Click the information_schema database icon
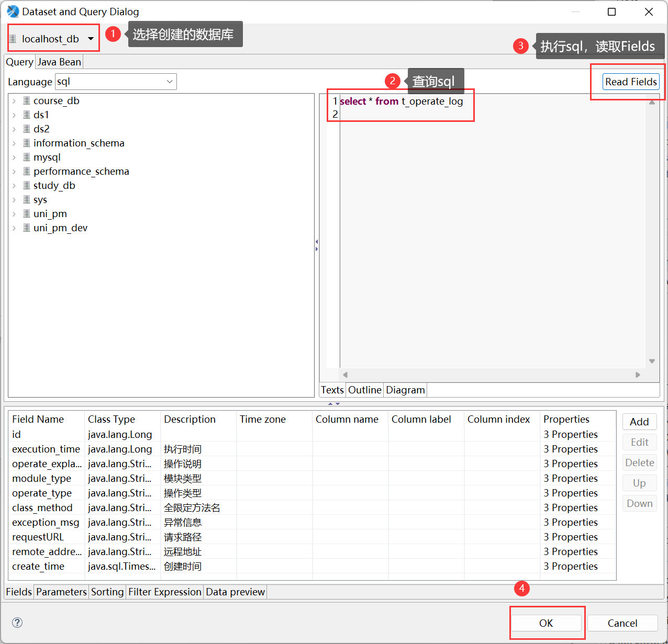Image resolution: width=668 pixels, height=644 pixels. 27,143
